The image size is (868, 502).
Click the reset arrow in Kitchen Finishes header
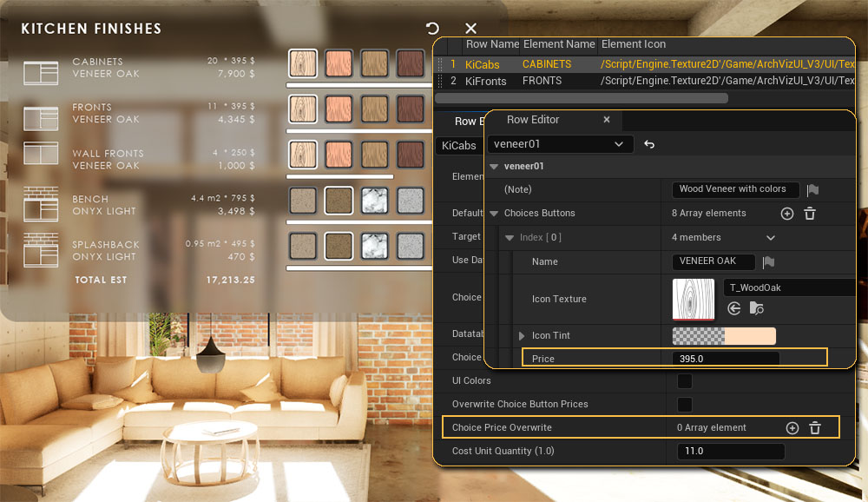pyautogui.click(x=432, y=29)
